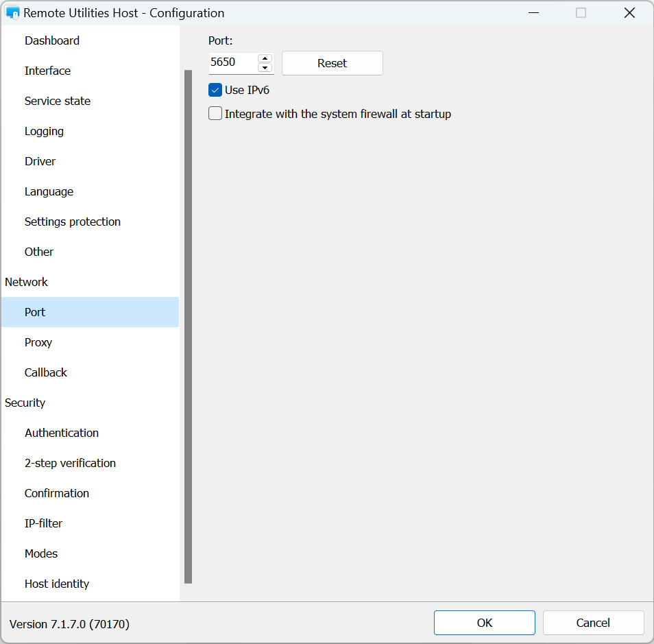The width and height of the screenshot is (654, 644).
Task: Open the Confirmation page
Action: pos(90,493)
